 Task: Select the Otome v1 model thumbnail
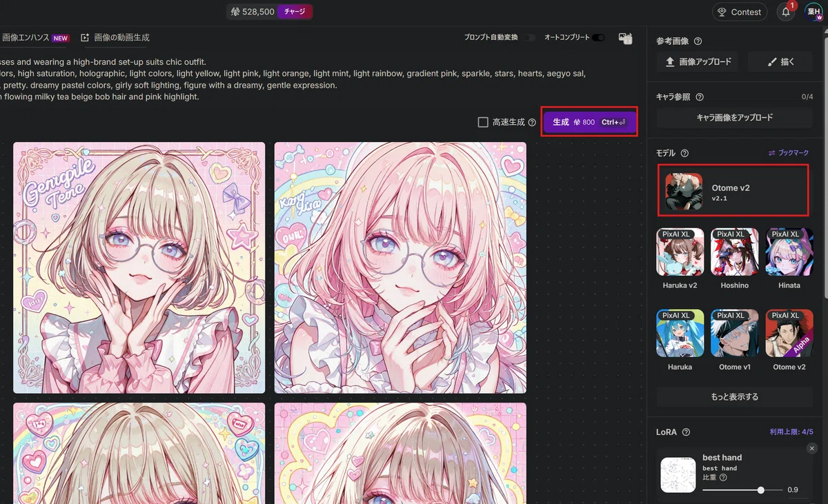tap(735, 333)
